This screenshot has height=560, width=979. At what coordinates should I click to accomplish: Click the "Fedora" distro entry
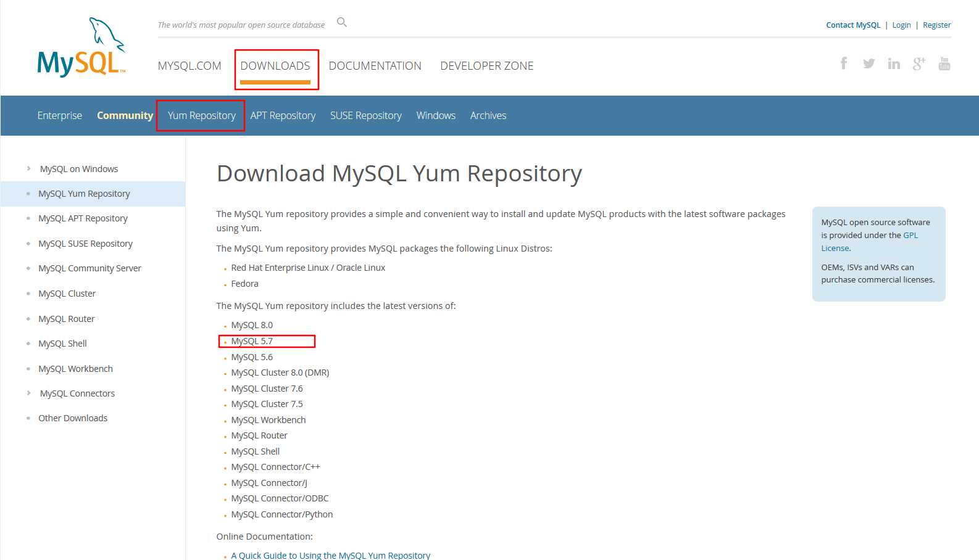click(244, 284)
